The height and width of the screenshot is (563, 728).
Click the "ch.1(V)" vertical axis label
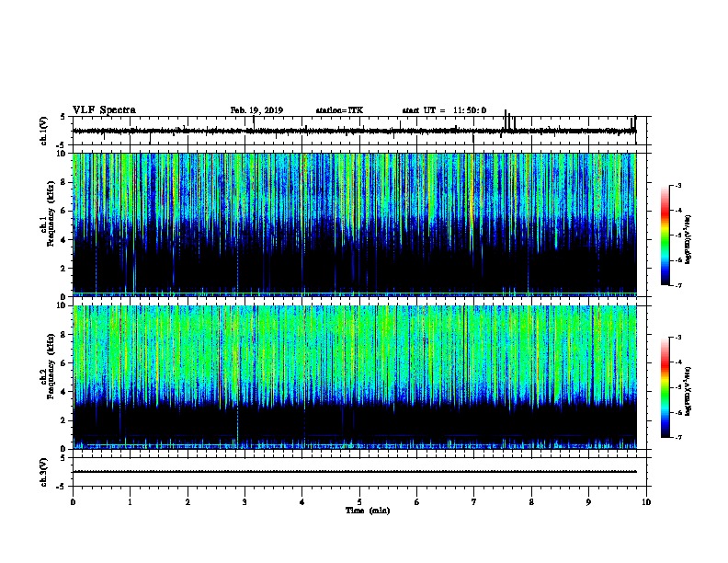(x=43, y=131)
